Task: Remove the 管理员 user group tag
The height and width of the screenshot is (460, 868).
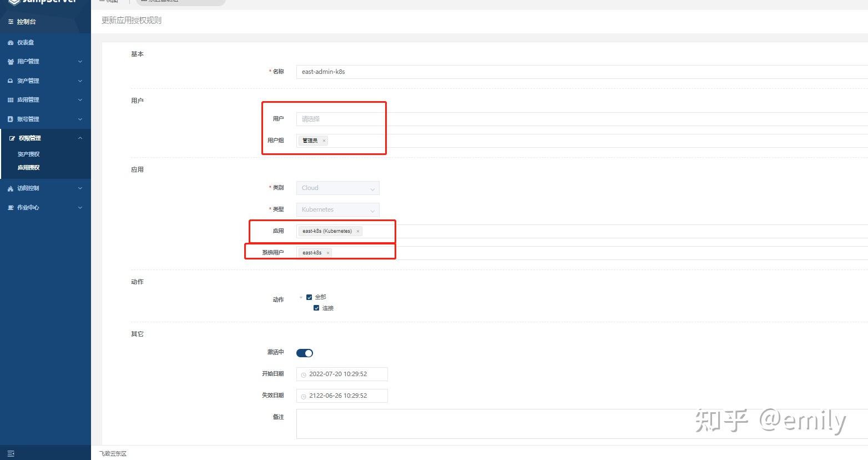Action: coord(324,141)
